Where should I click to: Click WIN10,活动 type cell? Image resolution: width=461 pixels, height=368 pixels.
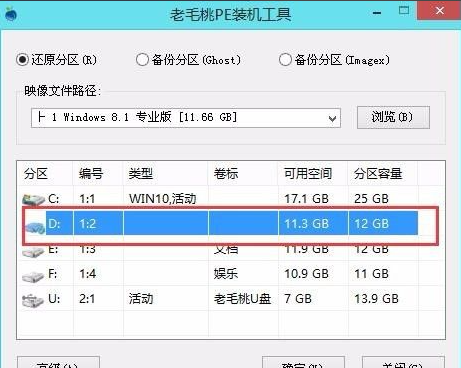point(163,199)
